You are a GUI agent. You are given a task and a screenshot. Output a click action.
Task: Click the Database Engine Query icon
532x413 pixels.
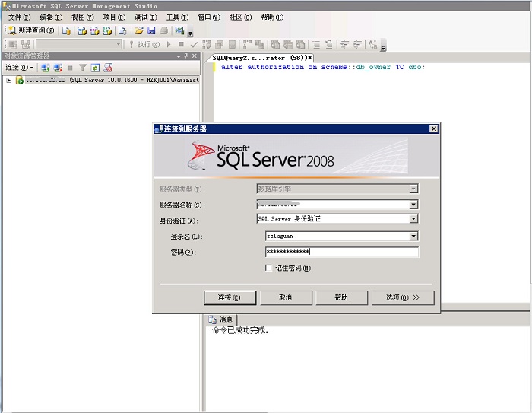(66, 30)
